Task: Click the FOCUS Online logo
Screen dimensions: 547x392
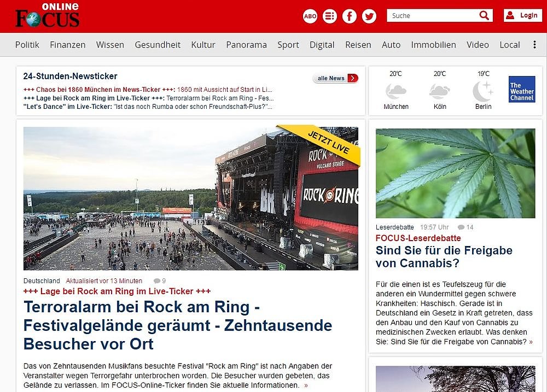Action: click(x=48, y=15)
